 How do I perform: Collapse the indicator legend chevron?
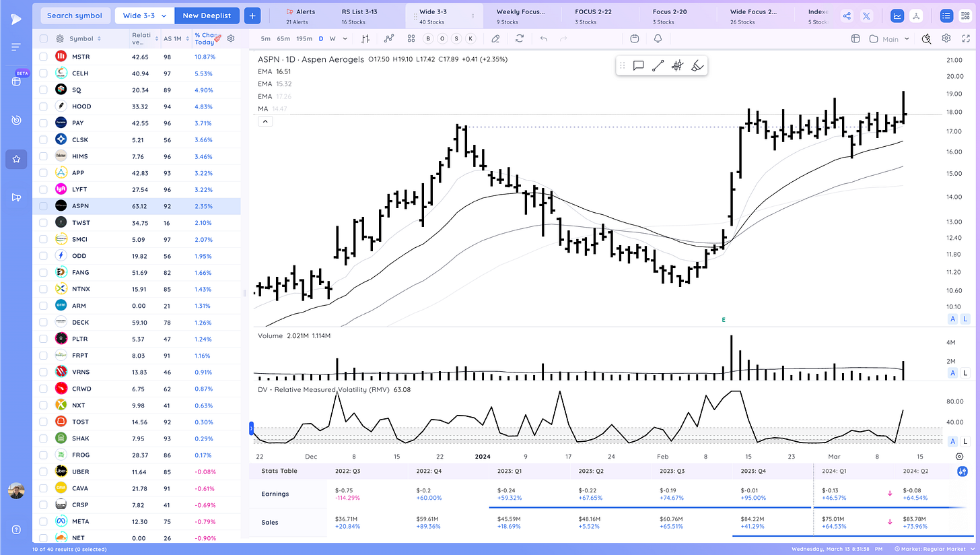265,121
